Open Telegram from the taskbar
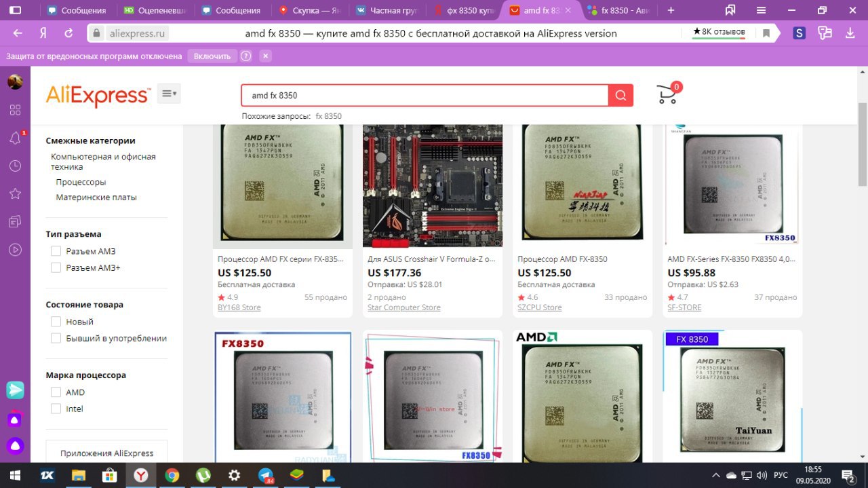Viewport: 868px width, 488px height. coord(266,475)
